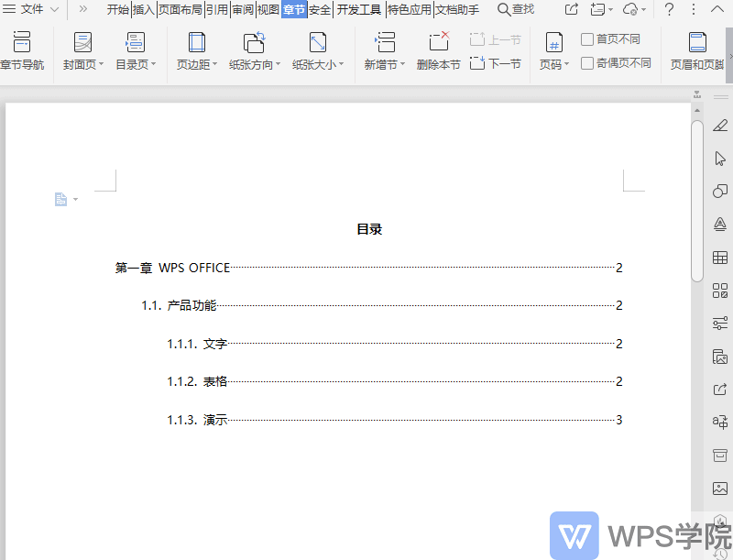Viewport: 733px width, 560px height.
Task: Go to 1.1.2. 表格 entry
Action: click(x=395, y=381)
